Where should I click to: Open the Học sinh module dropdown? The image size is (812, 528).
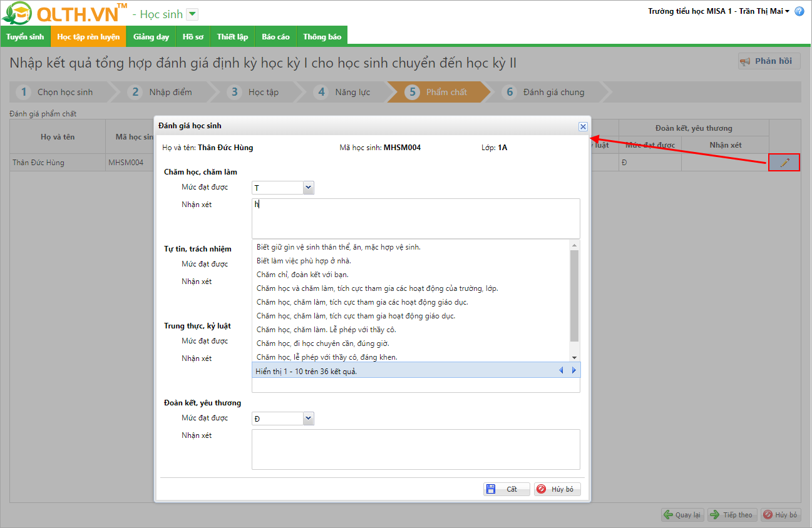(x=192, y=14)
